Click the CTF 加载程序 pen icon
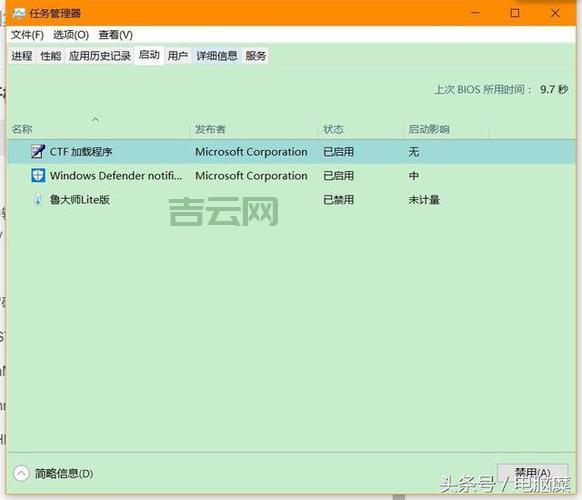The image size is (582, 500). click(38, 151)
